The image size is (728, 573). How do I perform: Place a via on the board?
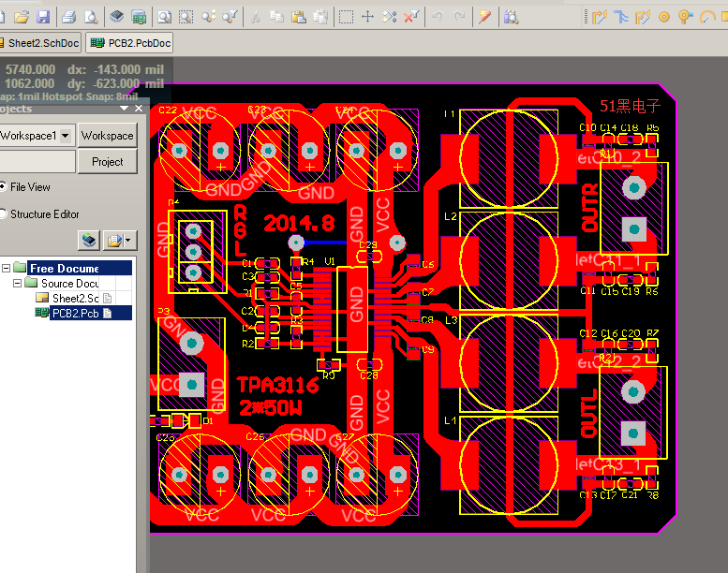pyautogui.click(x=685, y=18)
